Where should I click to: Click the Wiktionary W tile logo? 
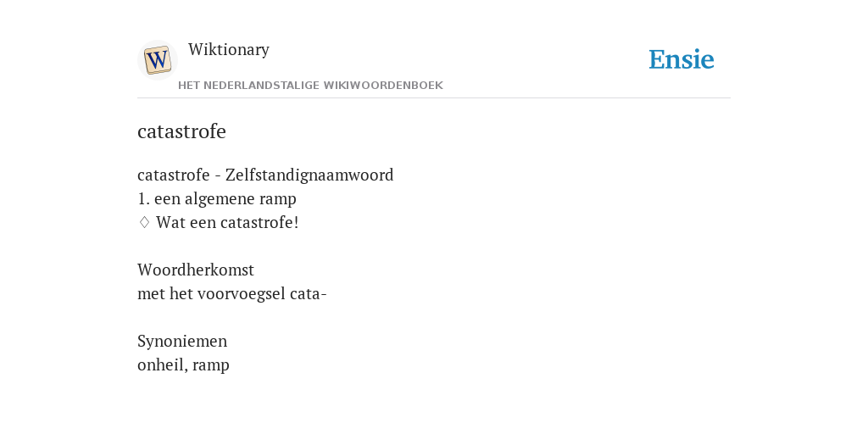tap(158, 60)
